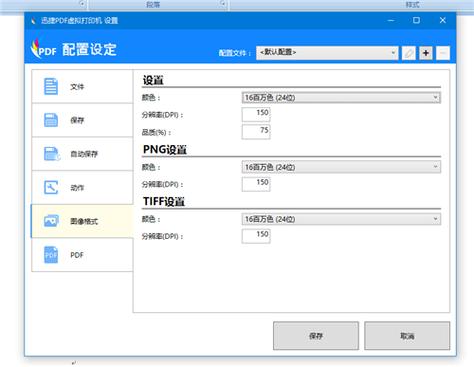Click the PDF file icon in sidebar

tap(51, 255)
